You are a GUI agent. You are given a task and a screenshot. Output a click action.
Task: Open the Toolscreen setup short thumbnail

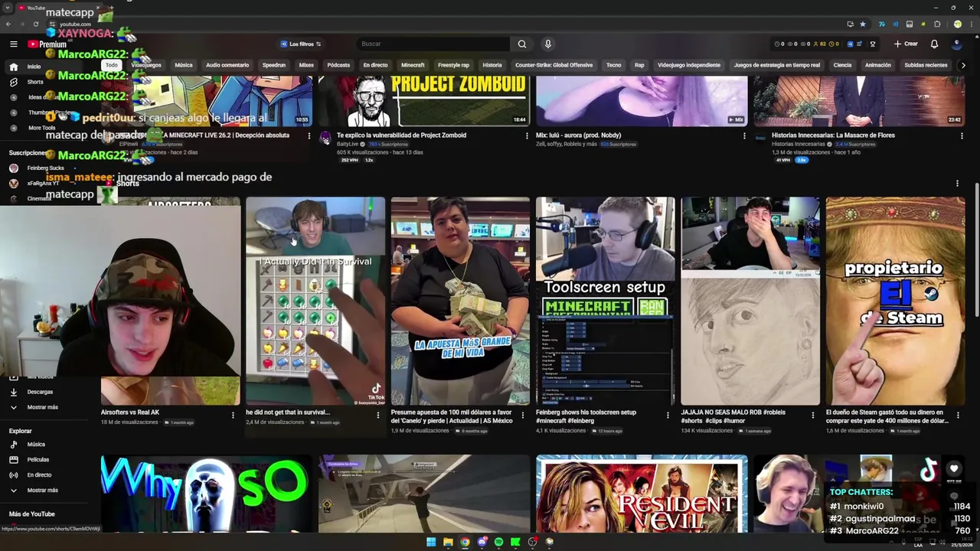click(x=606, y=301)
